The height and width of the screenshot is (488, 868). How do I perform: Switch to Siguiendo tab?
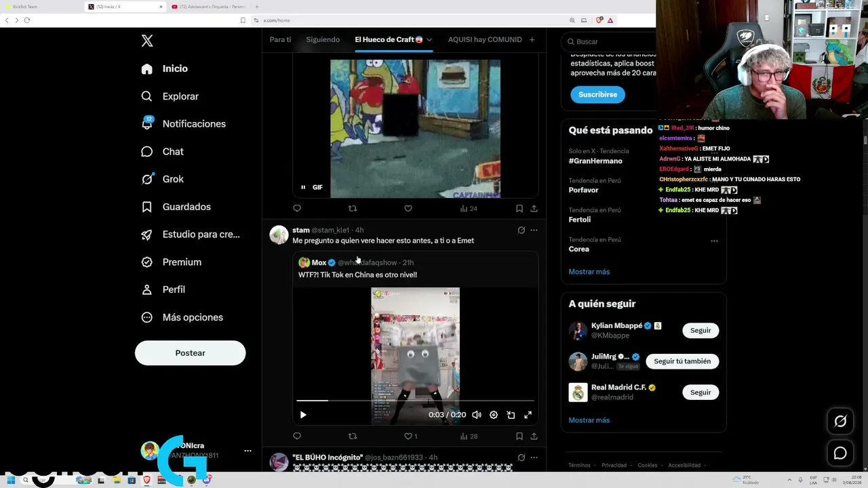click(323, 39)
